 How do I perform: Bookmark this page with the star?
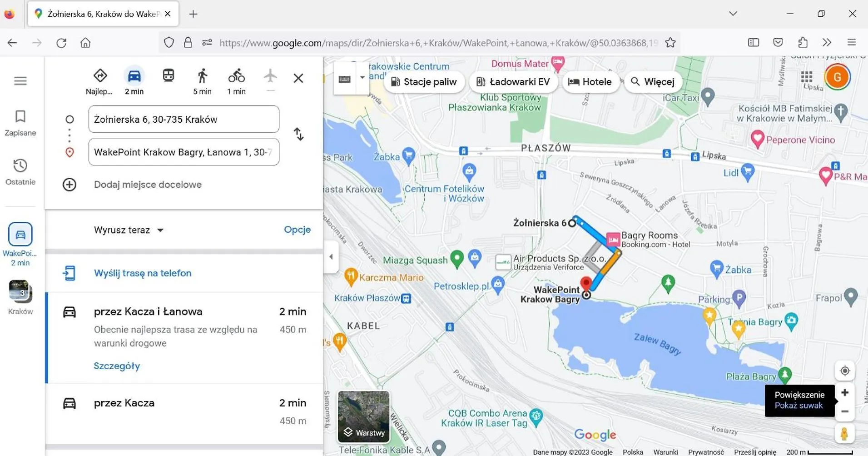click(670, 43)
